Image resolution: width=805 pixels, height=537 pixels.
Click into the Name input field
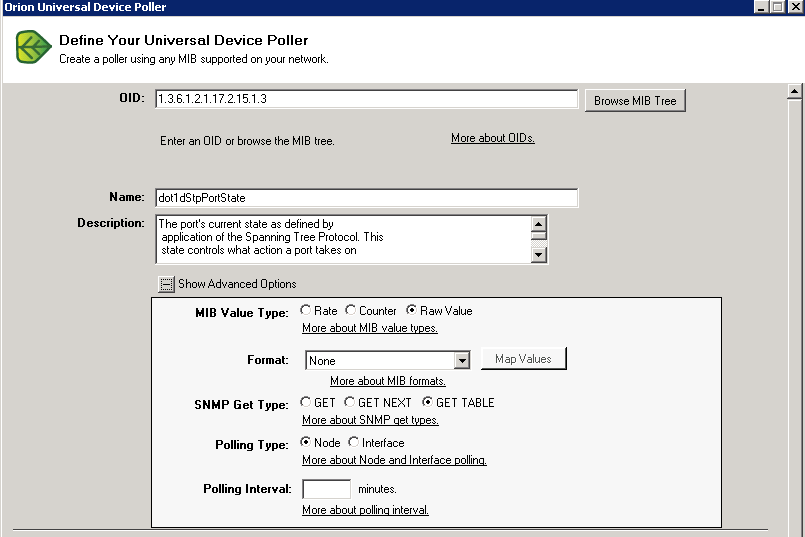coord(367,198)
